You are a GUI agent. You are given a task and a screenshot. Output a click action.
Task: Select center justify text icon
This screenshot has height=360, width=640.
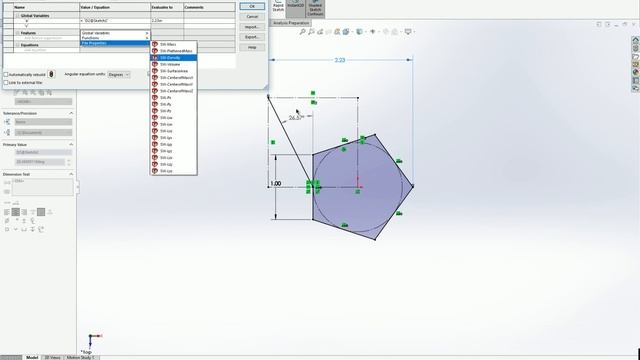(16, 212)
